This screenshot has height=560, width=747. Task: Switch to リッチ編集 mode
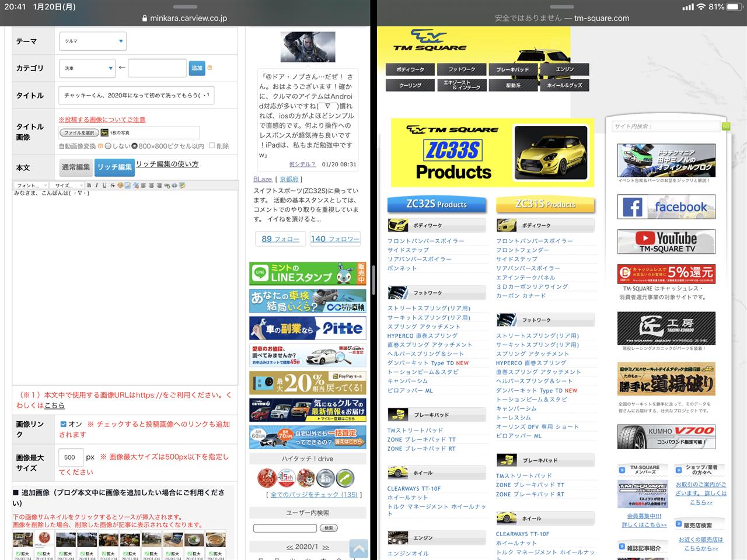pos(115,167)
